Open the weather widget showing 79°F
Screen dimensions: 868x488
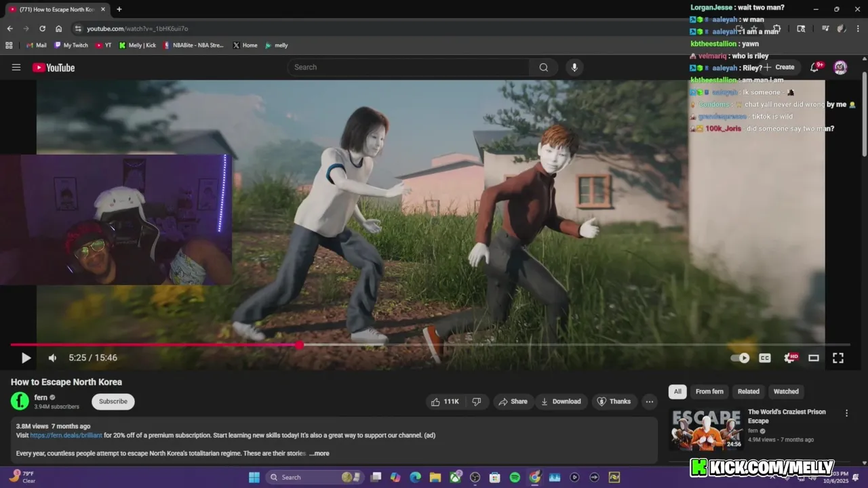(x=22, y=476)
